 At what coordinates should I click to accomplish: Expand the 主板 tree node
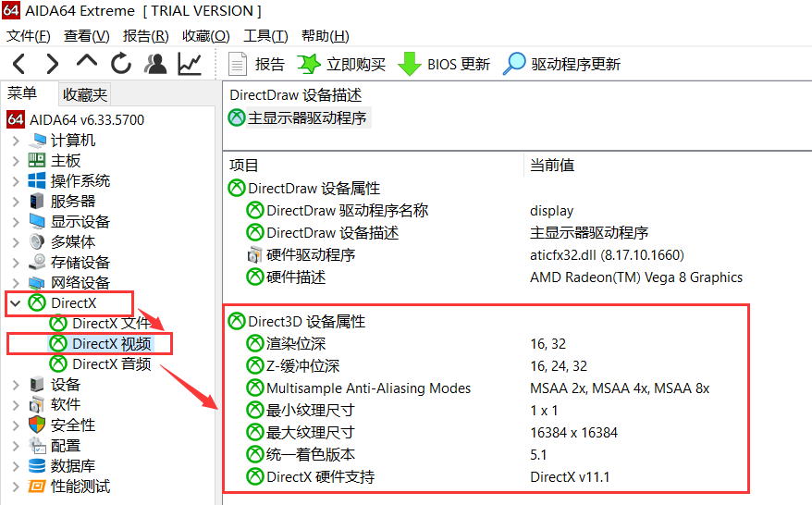[16, 161]
